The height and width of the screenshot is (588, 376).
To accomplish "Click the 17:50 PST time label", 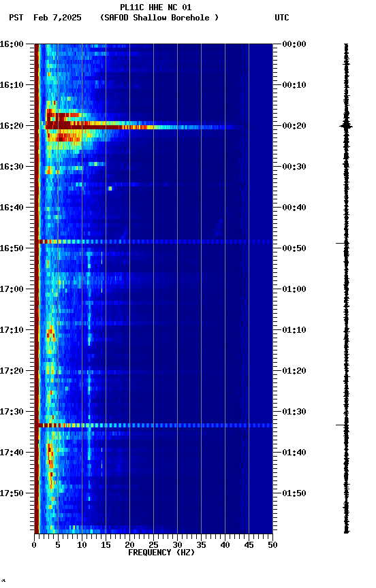I will [12, 493].
